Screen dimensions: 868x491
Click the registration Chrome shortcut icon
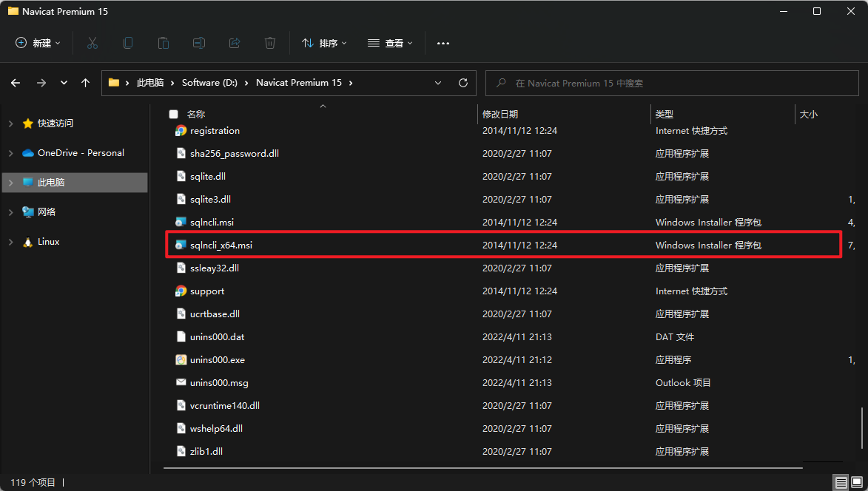(x=181, y=130)
